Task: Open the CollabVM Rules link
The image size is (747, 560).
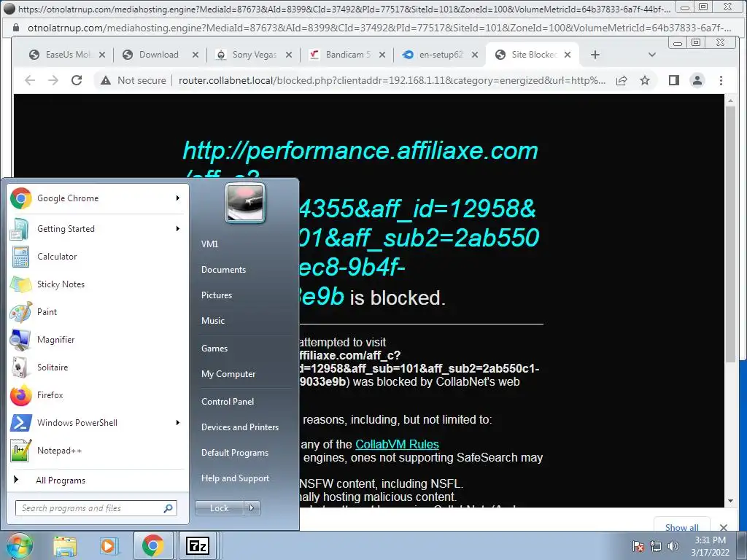Action: [397, 444]
